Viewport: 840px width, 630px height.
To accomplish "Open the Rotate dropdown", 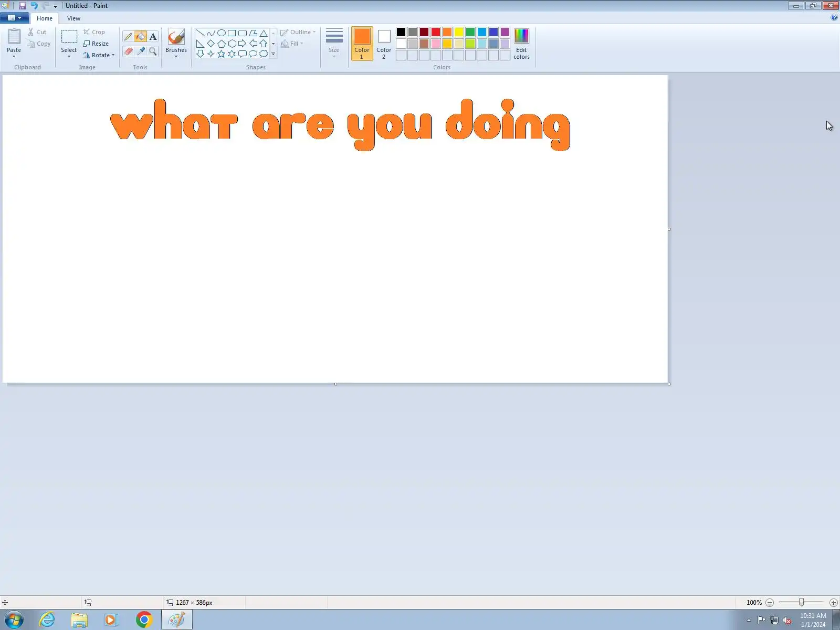I will click(x=99, y=55).
